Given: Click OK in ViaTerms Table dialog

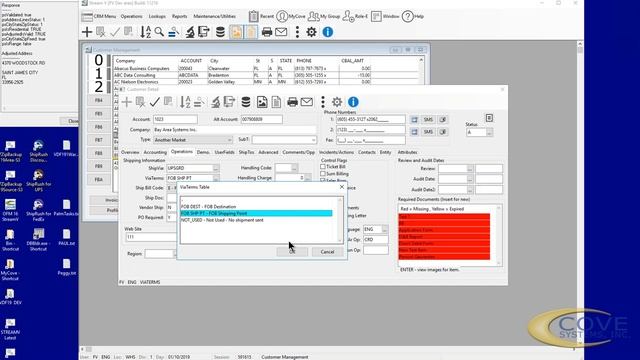Looking at the screenshot, I should (292, 252).
